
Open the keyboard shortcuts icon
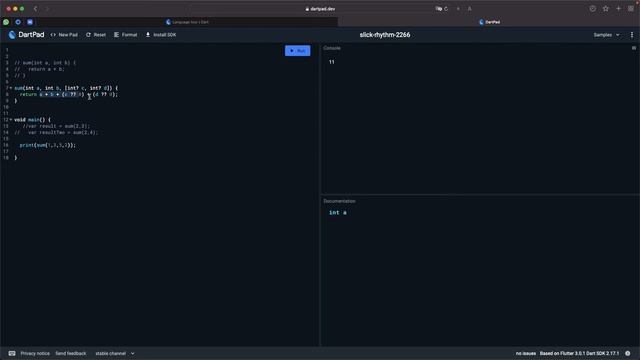[12, 353]
